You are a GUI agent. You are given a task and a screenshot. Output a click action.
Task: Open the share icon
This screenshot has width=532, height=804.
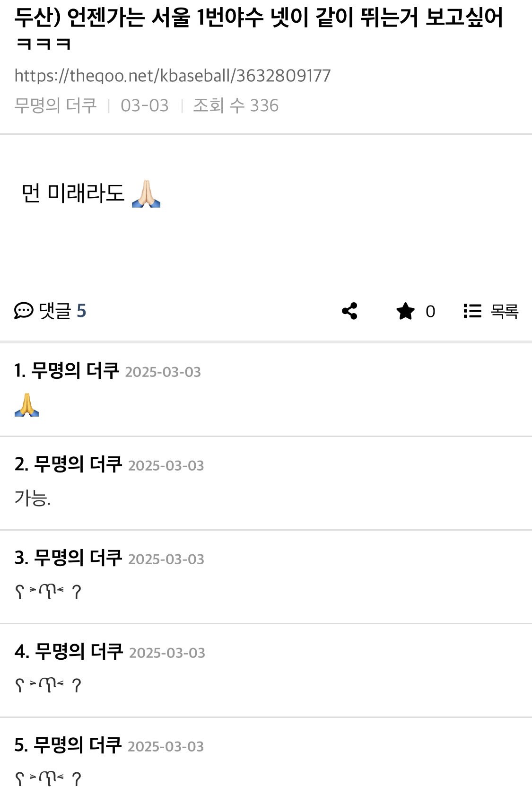click(x=349, y=311)
